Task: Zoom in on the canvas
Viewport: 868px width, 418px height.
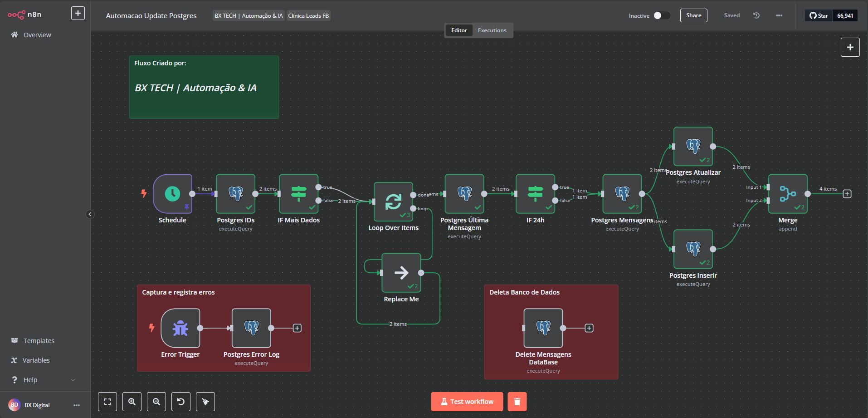Action: click(x=132, y=402)
